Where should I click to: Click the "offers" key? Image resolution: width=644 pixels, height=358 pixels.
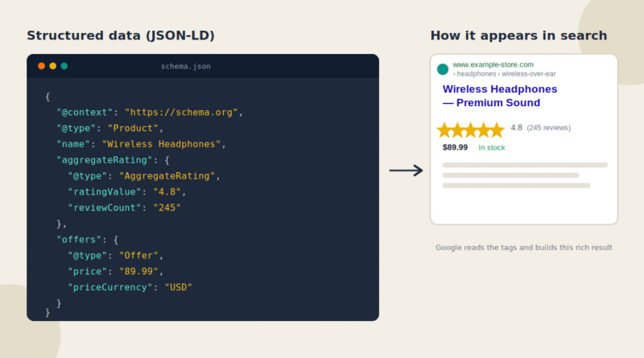pos(79,240)
